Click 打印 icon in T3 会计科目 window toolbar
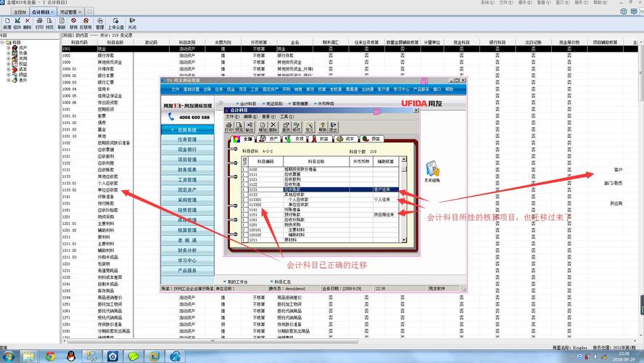644x363 pixels. point(228,127)
